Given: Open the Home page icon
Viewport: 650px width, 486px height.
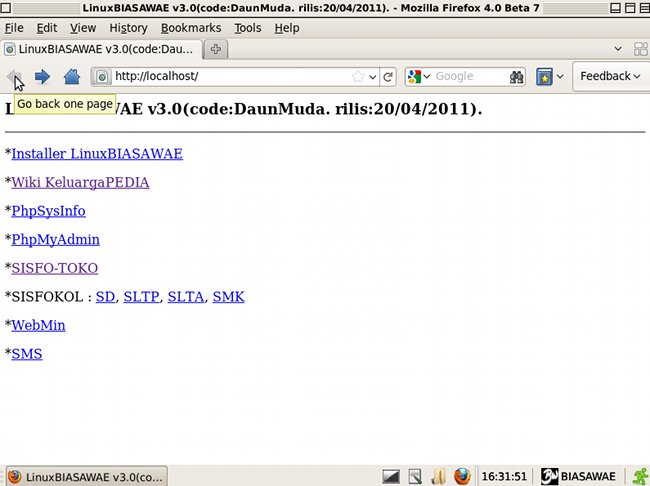Looking at the screenshot, I should (x=72, y=77).
